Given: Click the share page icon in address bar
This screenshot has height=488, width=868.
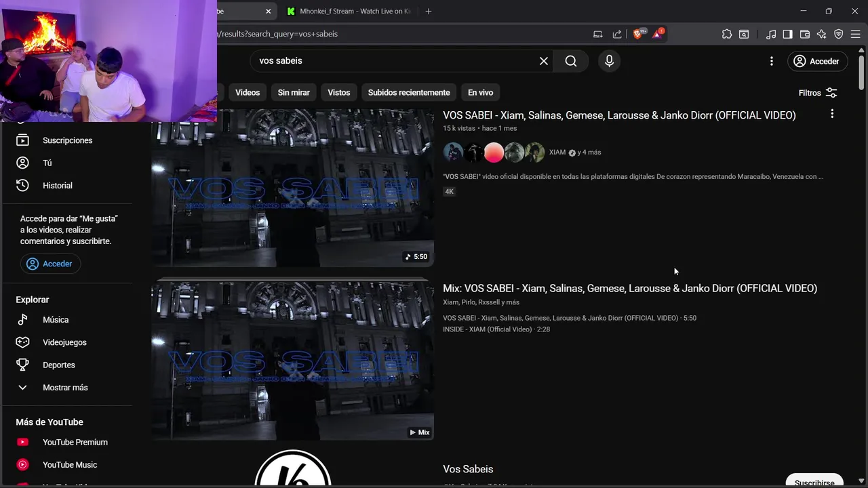Looking at the screenshot, I should pos(617,34).
